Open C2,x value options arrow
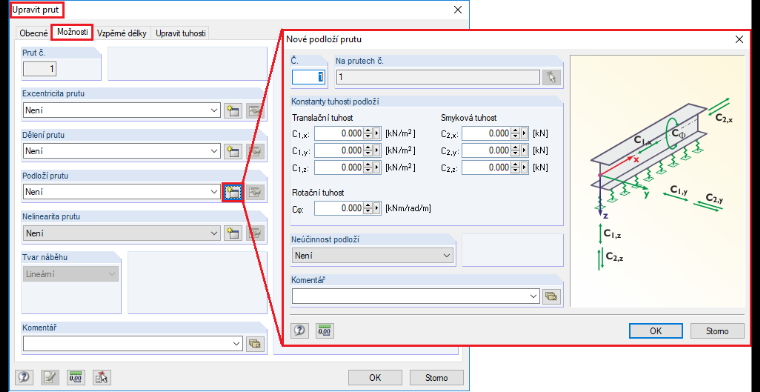 [x=524, y=134]
